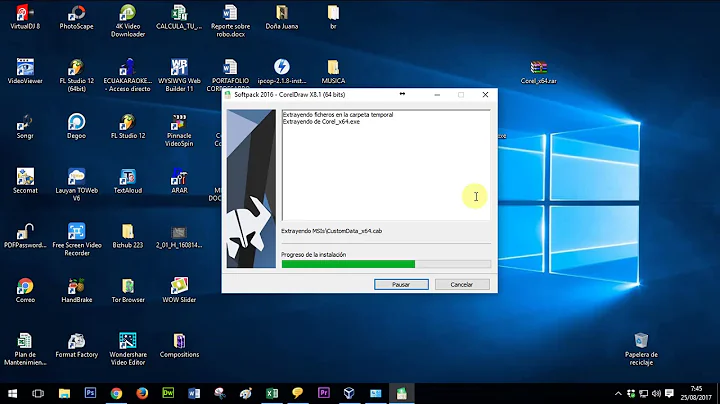720x404 pixels.
Task: Click the Softpack installer title bar icon
Action: click(x=228, y=95)
